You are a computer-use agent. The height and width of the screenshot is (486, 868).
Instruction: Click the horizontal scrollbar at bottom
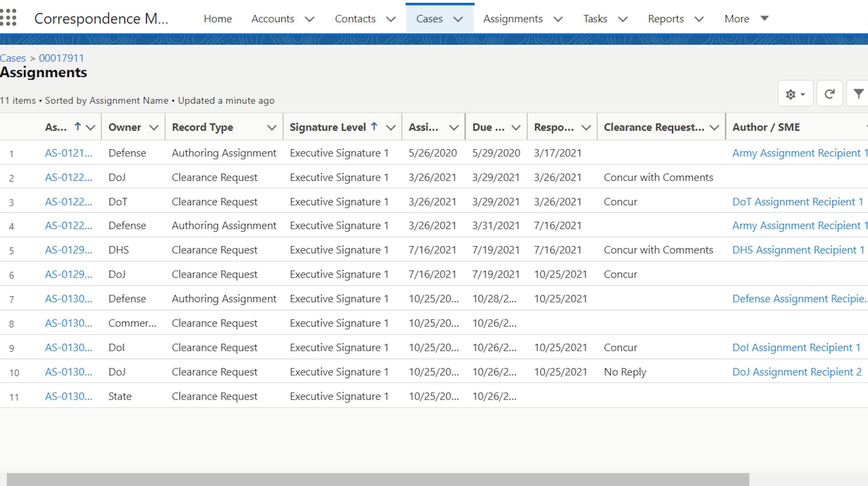point(378,479)
